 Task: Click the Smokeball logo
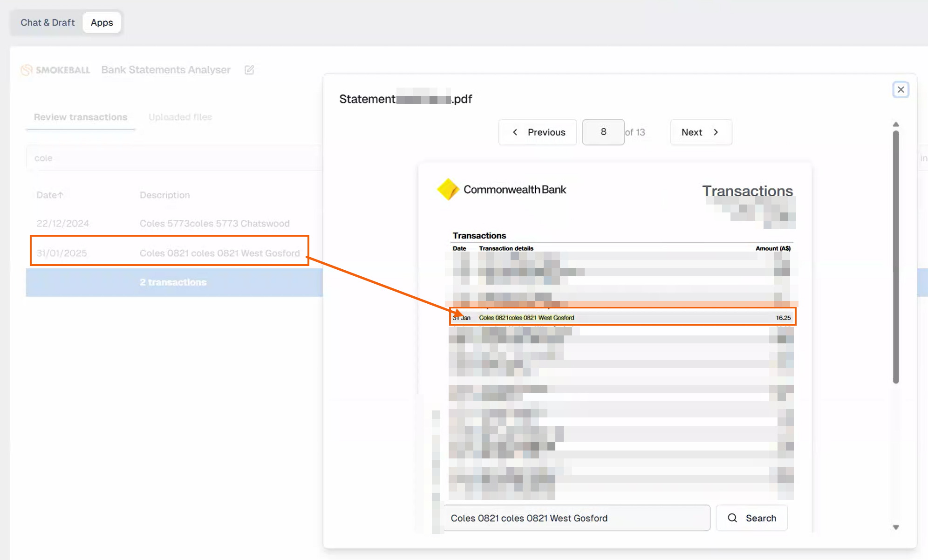point(55,70)
